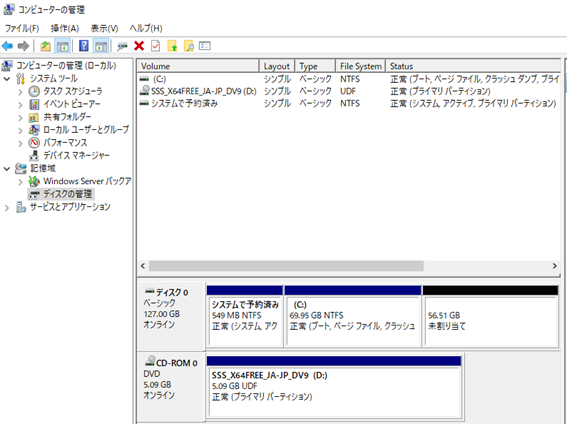Click the File System column header
Viewport: 567px width, 424px height.
click(x=361, y=66)
